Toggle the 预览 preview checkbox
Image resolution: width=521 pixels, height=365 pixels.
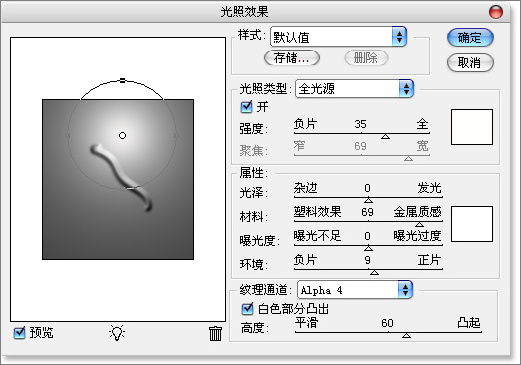pos(20,332)
